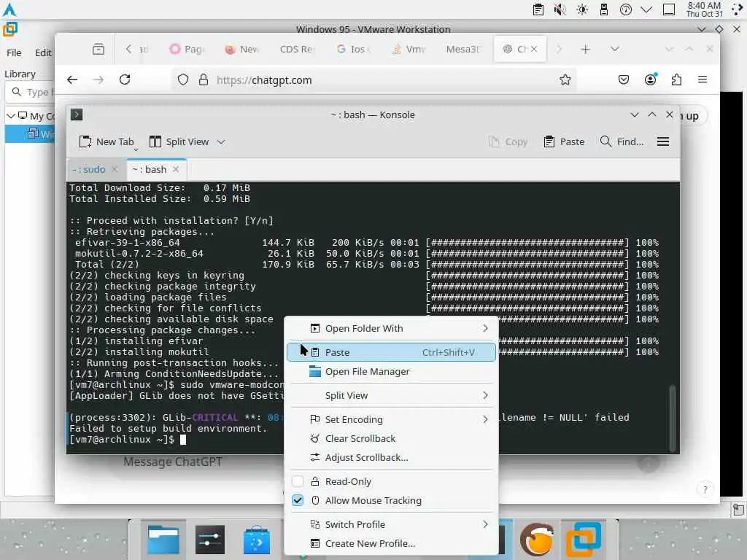Bookmark this page with the star icon
The height and width of the screenshot is (560, 747).
coord(565,79)
